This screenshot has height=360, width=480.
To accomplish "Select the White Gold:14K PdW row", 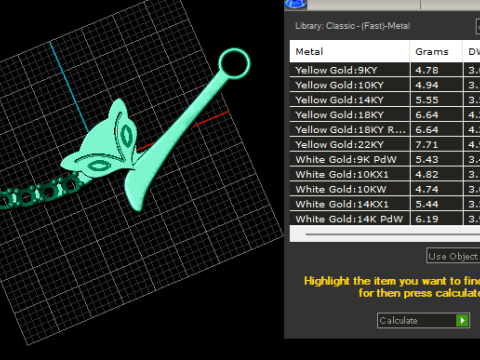I will (x=385, y=219).
